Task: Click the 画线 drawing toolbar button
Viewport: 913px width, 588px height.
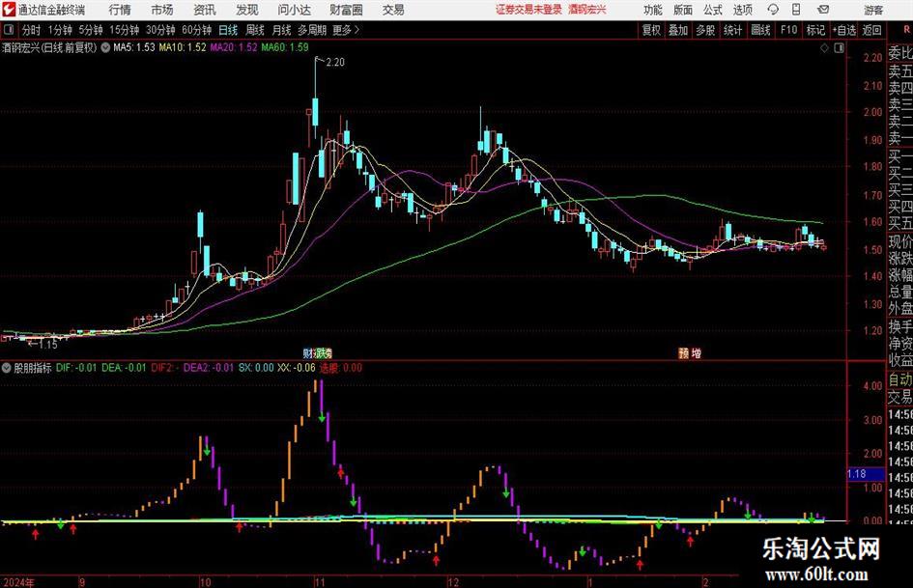Action: pyautogui.click(x=760, y=30)
